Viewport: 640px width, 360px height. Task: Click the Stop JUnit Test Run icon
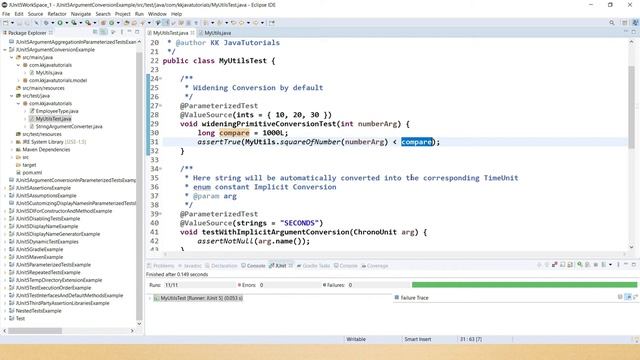tap(596, 264)
